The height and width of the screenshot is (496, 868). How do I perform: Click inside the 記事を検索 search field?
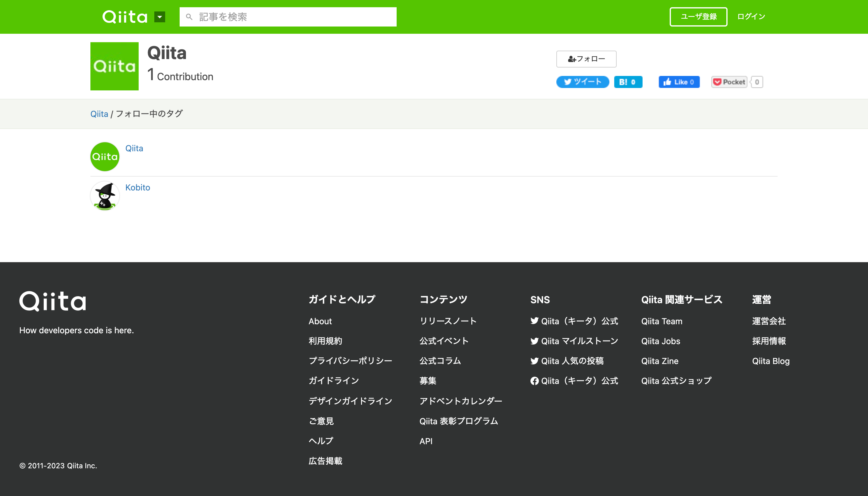pyautogui.click(x=288, y=17)
